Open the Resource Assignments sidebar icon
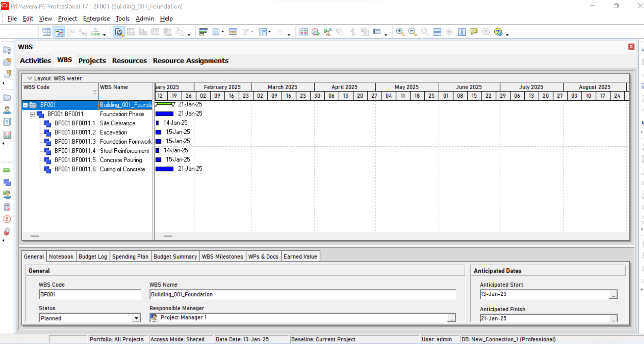 point(7,195)
